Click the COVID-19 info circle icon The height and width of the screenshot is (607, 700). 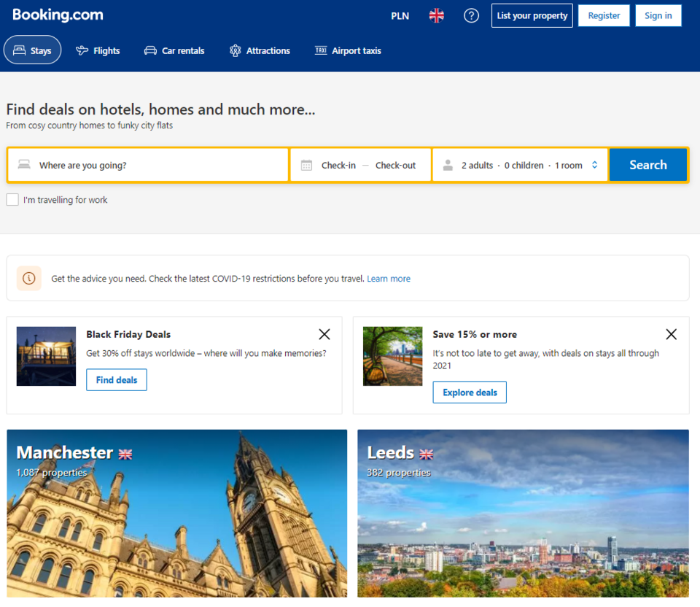coord(29,278)
